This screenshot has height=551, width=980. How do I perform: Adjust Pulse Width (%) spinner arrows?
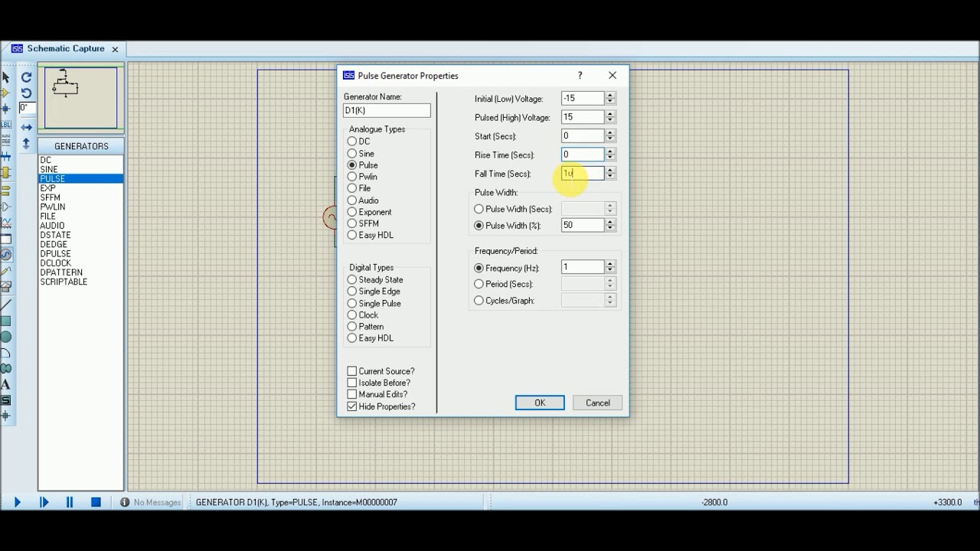point(610,225)
